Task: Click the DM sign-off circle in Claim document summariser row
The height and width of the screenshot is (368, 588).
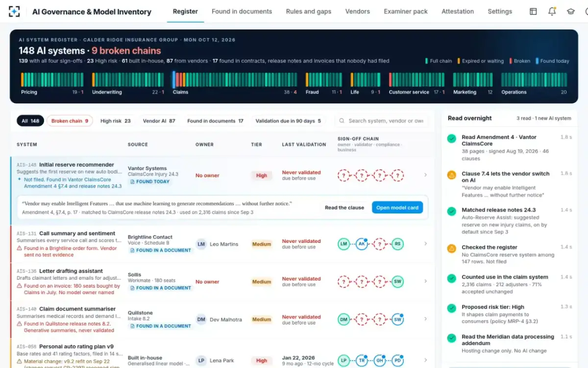Action: tap(344, 319)
